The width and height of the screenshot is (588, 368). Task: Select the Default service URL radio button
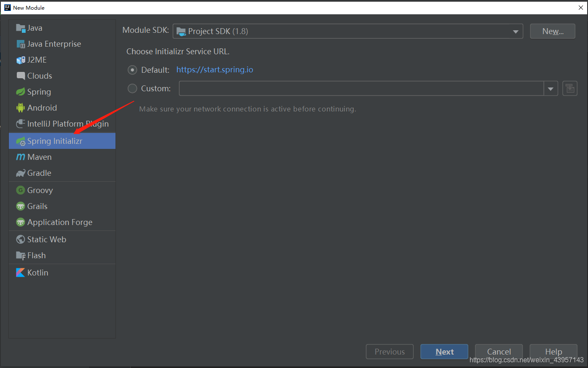pyautogui.click(x=132, y=70)
